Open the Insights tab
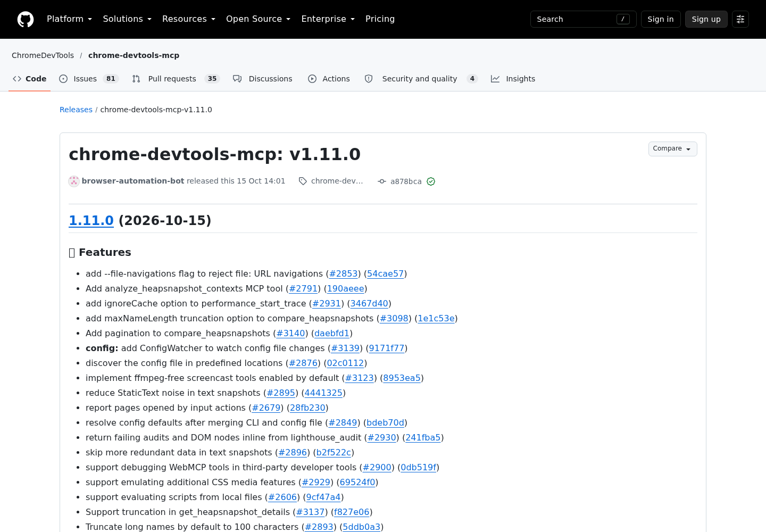This screenshot has width=766, height=532. pyautogui.click(x=513, y=79)
